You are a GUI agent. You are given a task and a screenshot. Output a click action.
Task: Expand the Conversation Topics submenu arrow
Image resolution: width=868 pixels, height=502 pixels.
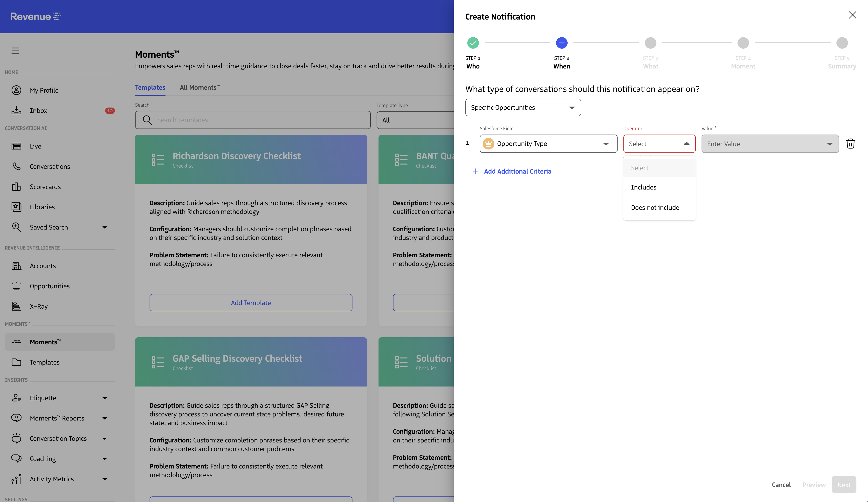point(105,439)
